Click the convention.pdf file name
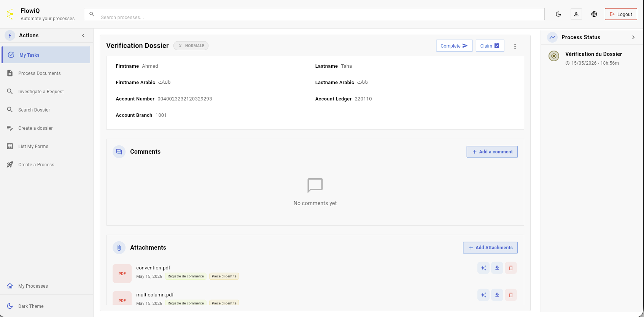 click(153, 268)
